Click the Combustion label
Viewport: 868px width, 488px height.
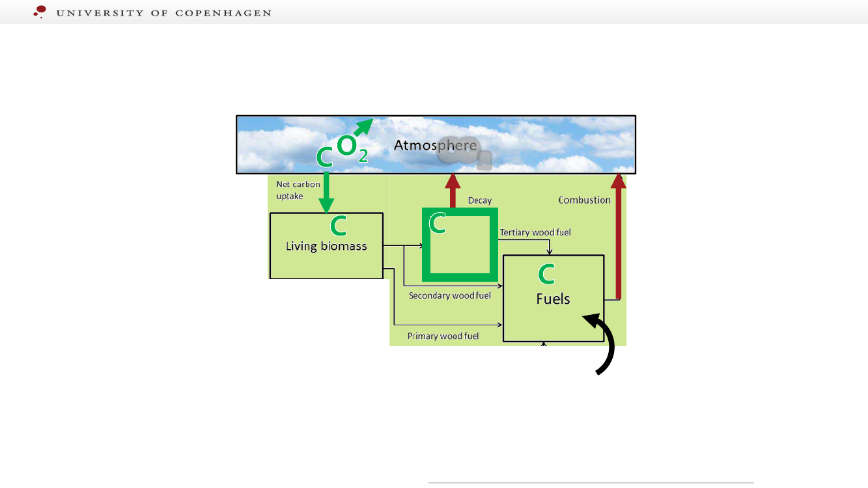584,200
